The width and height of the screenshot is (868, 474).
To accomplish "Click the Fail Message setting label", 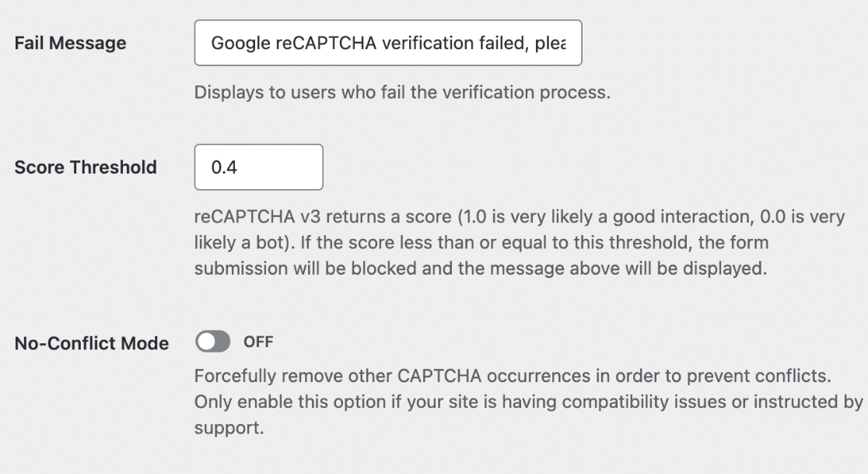I will pos(70,43).
